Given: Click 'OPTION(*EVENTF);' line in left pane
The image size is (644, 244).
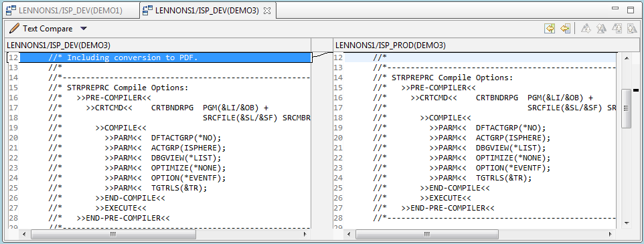Looking at the screenshot, I should 189,178.
